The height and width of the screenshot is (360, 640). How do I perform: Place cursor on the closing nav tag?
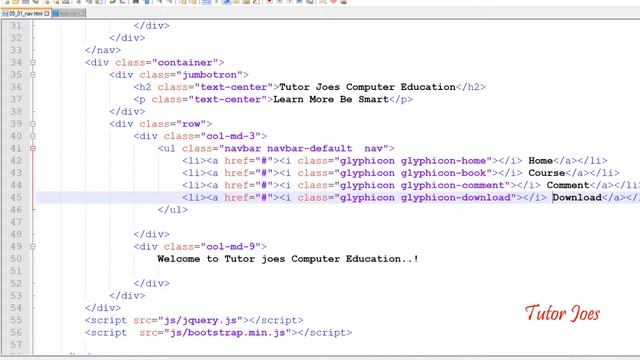(x=103, y=50)
